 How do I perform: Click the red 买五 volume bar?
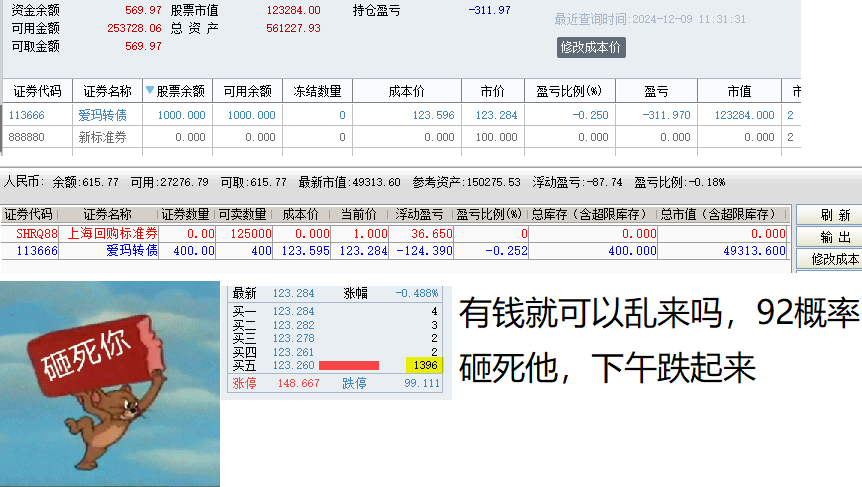pyautogui.click(x=349, y=366)
